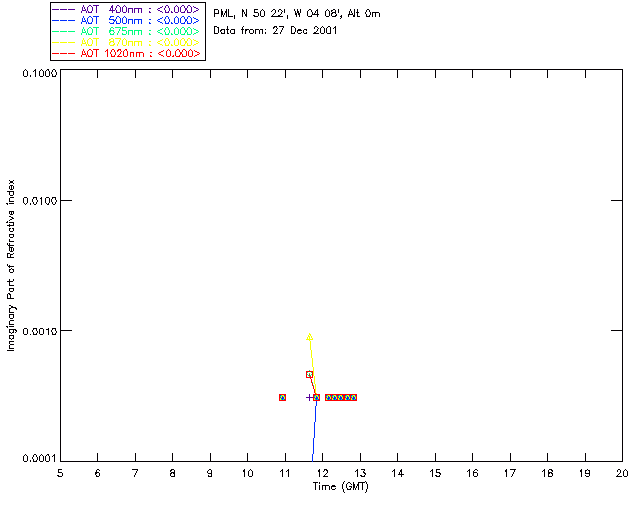Select the AOT 675nm legend entry
The image size is (640, 512).
coord(127,31)
